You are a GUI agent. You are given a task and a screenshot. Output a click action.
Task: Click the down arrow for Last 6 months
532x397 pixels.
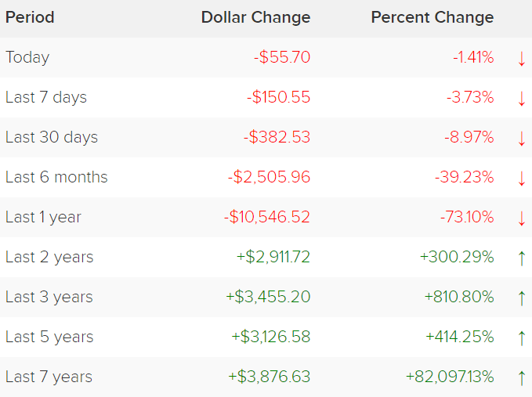pyautogui.click(x=522, y=178)
